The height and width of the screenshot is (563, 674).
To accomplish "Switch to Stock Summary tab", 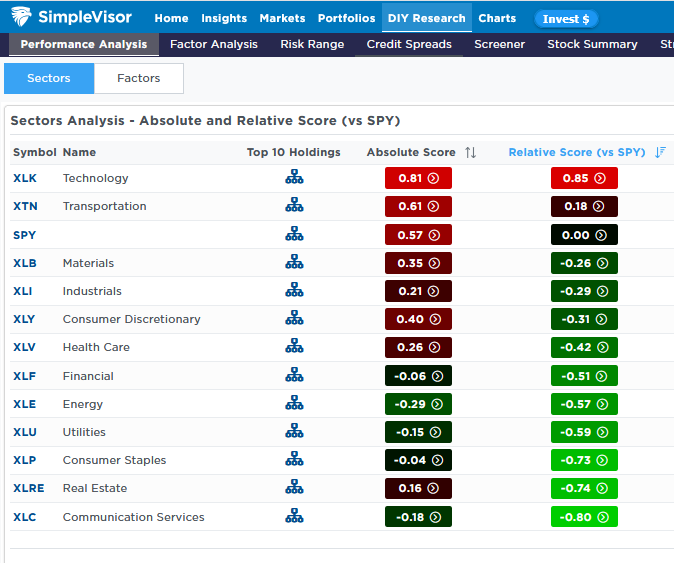I will [592, 44].
